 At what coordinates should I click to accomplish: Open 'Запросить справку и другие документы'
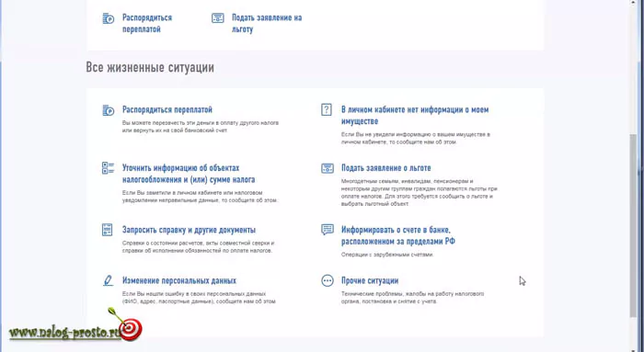coord(189,230)
